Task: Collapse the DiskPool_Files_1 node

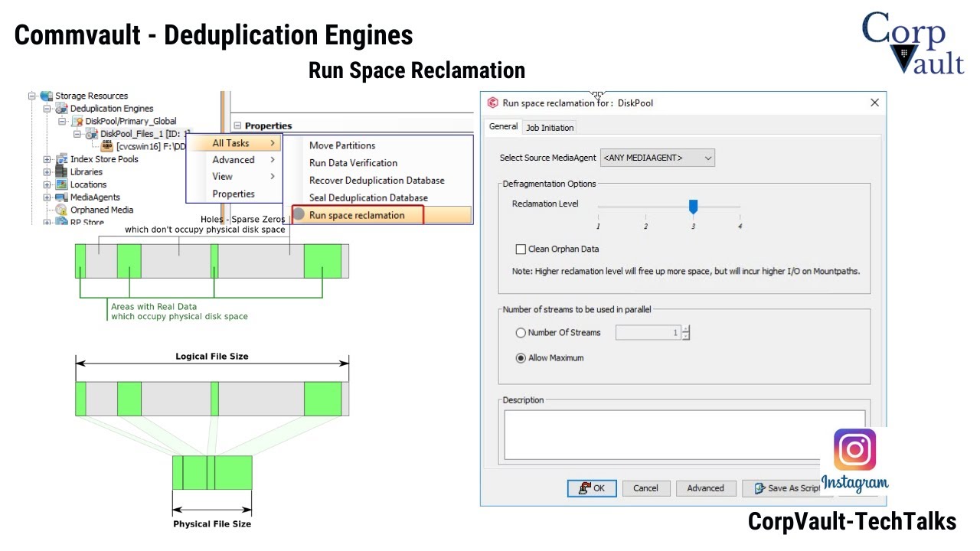Action: click(x=77, y=134)
